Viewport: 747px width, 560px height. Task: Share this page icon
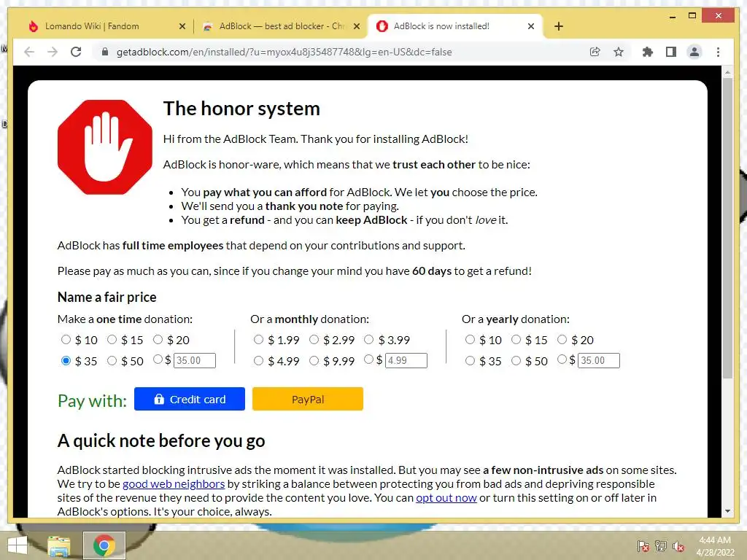tap(595, 52)
